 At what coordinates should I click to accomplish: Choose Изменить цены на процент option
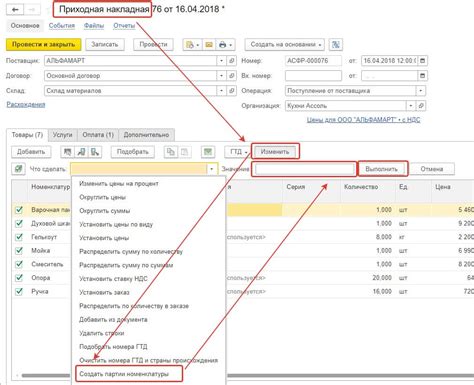(x=119, y=184)
